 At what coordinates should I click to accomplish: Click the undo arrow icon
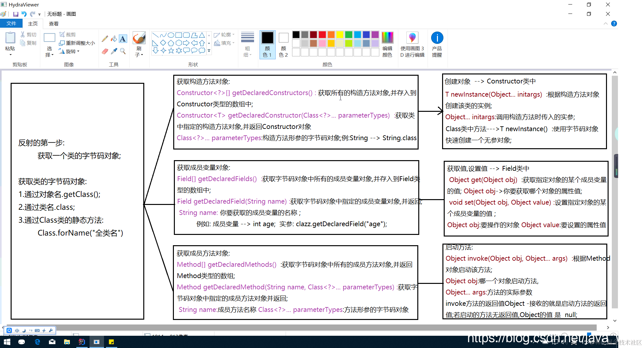(24, 14)
